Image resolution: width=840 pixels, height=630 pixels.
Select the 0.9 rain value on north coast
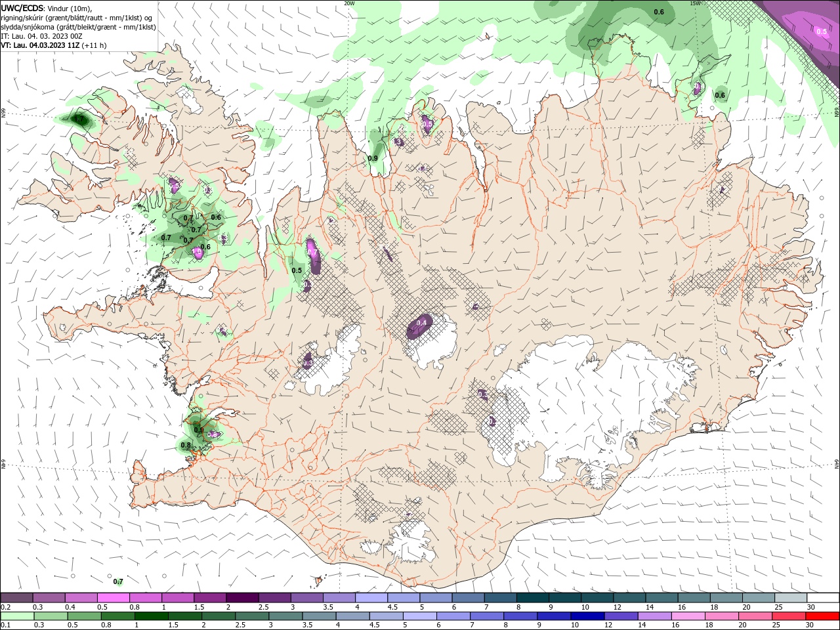(373, 158)
